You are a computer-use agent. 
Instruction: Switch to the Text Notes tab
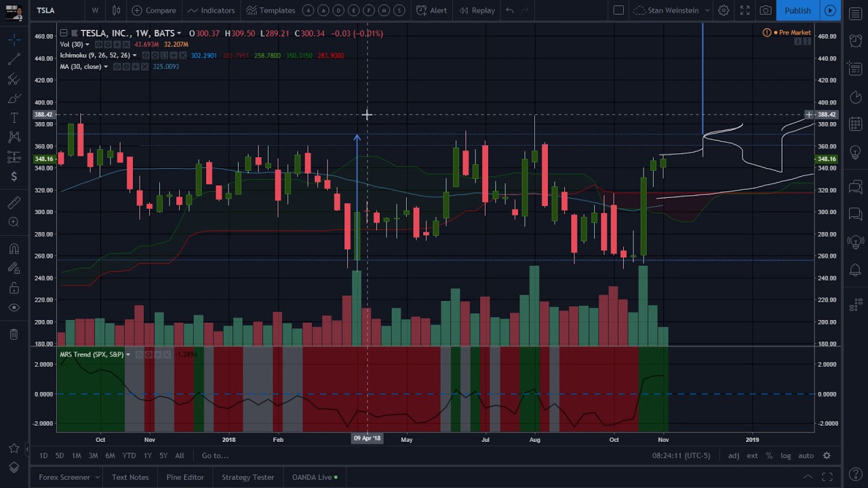click(x=130, y=477)
